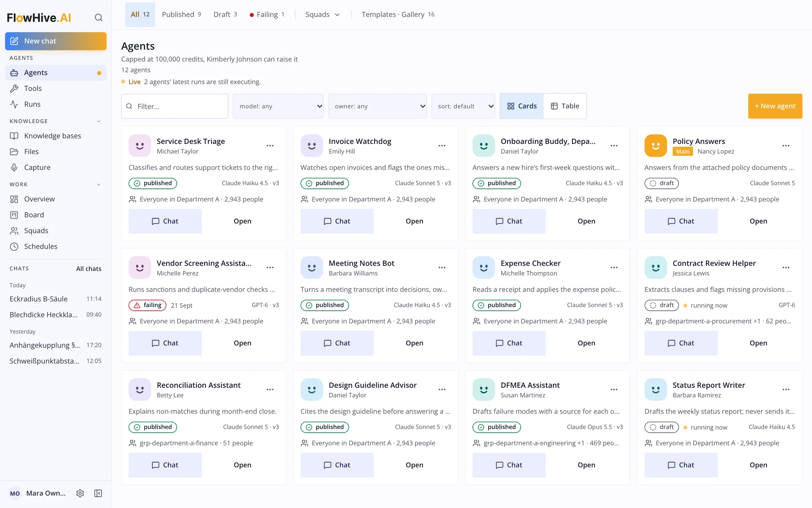Viewport: 812px width, 508px height.
Task: Open settings gear beside Mara Own...
Action: click(80, 493)
